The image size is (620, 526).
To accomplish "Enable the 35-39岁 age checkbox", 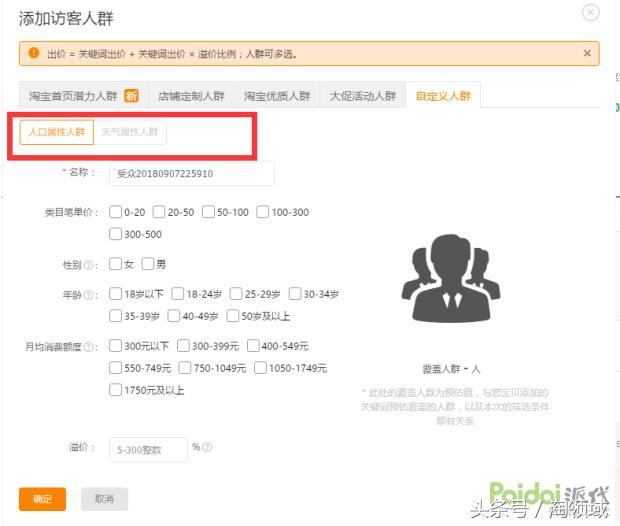I will point(115,316).
